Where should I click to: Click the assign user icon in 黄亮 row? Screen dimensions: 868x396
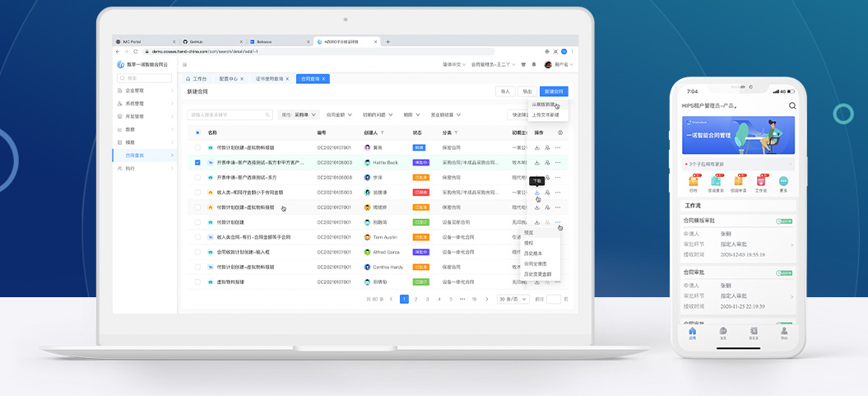pos(547,147)
